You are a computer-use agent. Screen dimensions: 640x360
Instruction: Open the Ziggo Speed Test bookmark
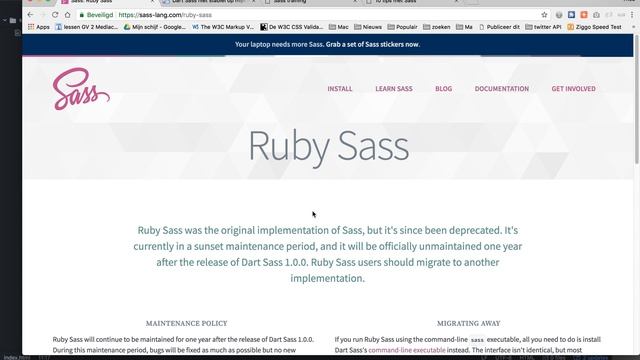click(x=594, y=27)
